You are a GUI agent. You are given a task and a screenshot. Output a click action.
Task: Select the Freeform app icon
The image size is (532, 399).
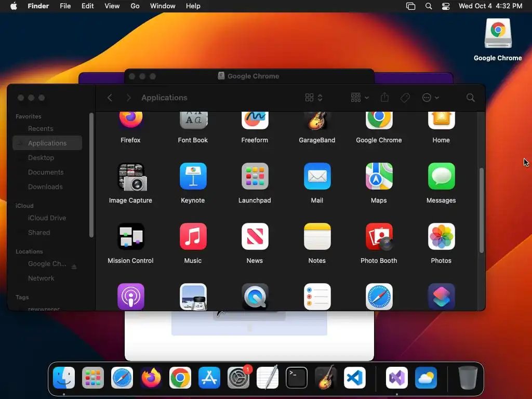point(255,120)
